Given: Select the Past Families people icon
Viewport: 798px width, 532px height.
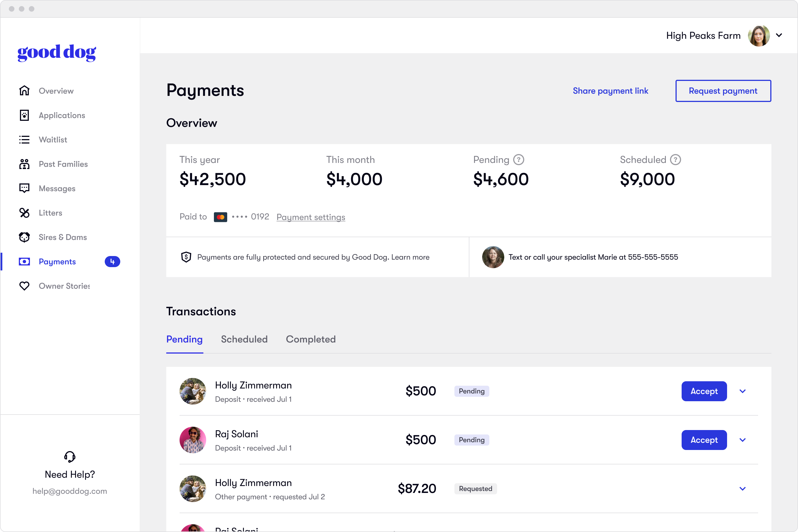Looking at the screenshot, I should point(24,164).
